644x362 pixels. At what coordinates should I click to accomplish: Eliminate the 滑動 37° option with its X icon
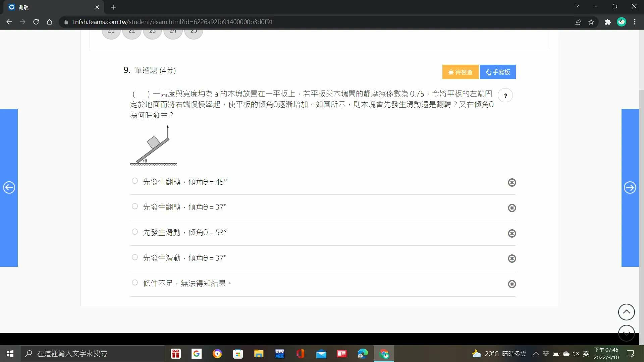coord(512,258)
